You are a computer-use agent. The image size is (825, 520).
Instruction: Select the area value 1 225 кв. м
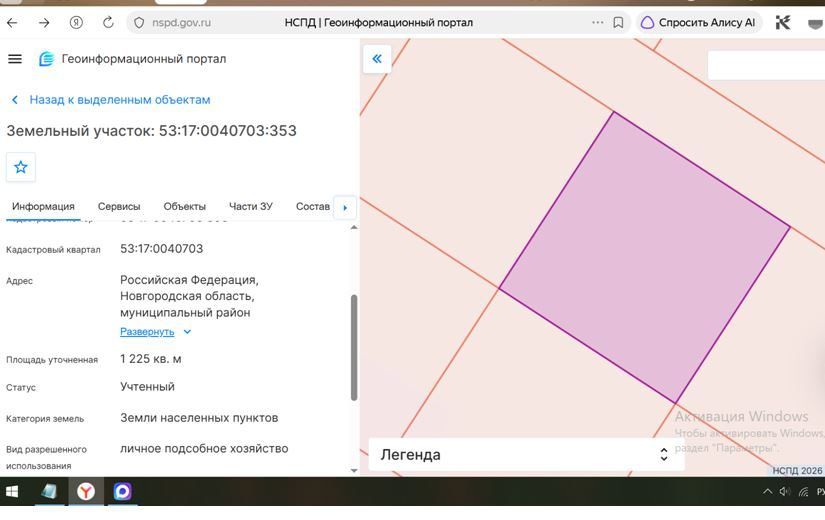click(x=150, y=359)
